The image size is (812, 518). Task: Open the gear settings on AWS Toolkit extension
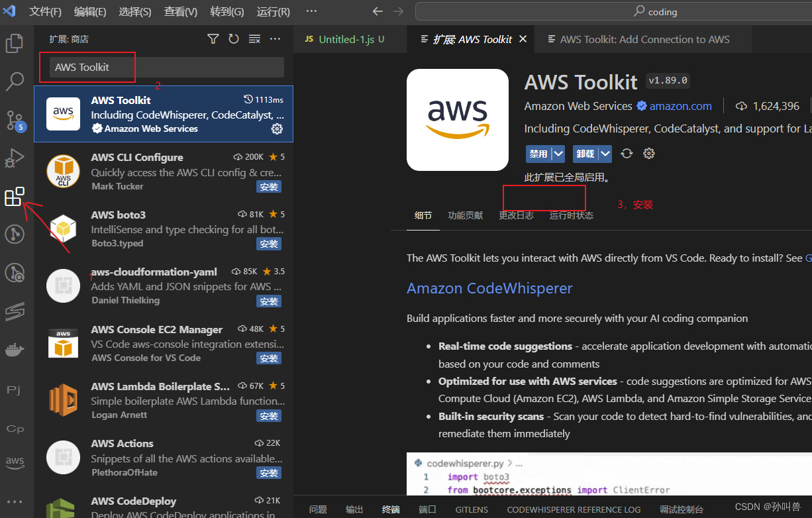pyautogui.click(x=277, y=129)
